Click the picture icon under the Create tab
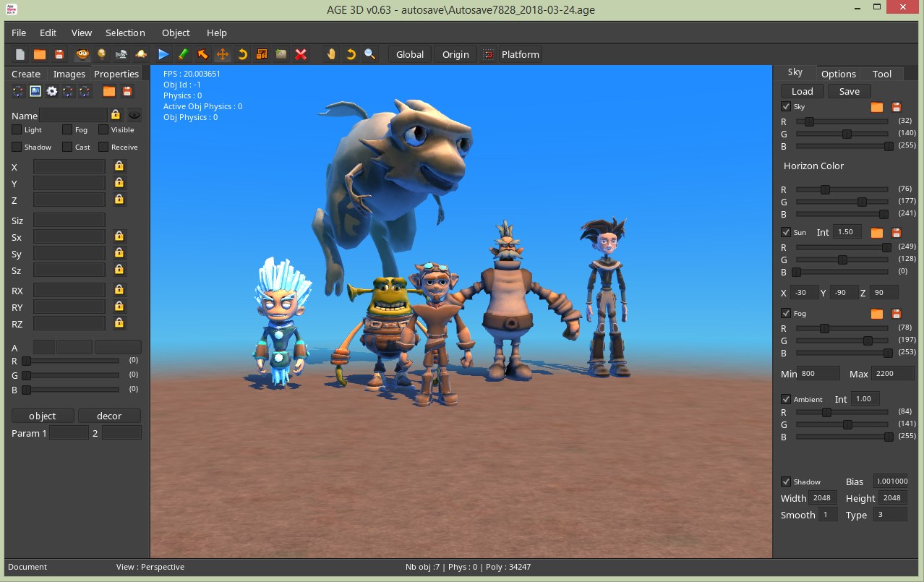Viewport: 924px width, 582px height. (x=35, y=91)
